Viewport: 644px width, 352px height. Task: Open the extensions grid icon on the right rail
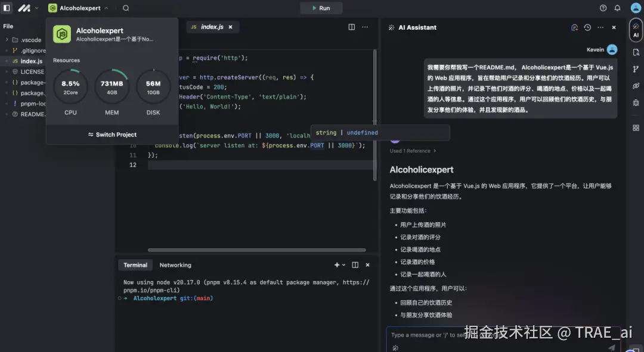636,127
